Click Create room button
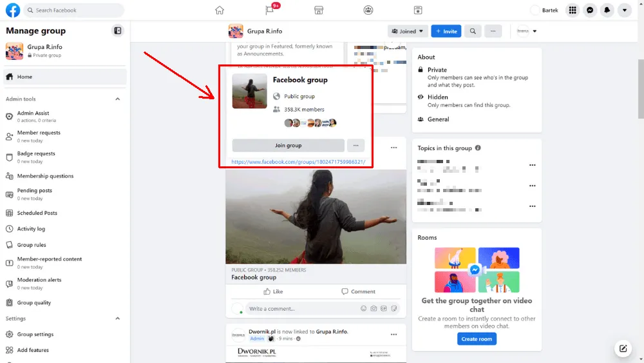 click(477, 339)
